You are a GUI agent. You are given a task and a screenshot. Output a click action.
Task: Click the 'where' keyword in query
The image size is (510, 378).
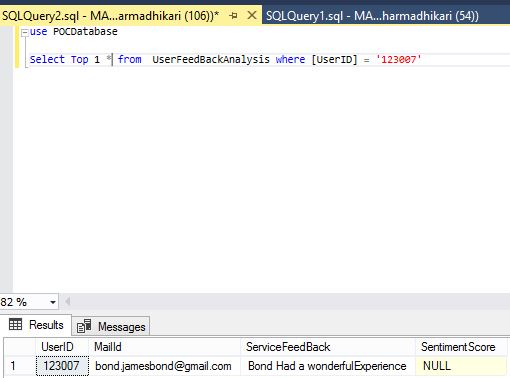pyautogui.click(x=290, y=59)
